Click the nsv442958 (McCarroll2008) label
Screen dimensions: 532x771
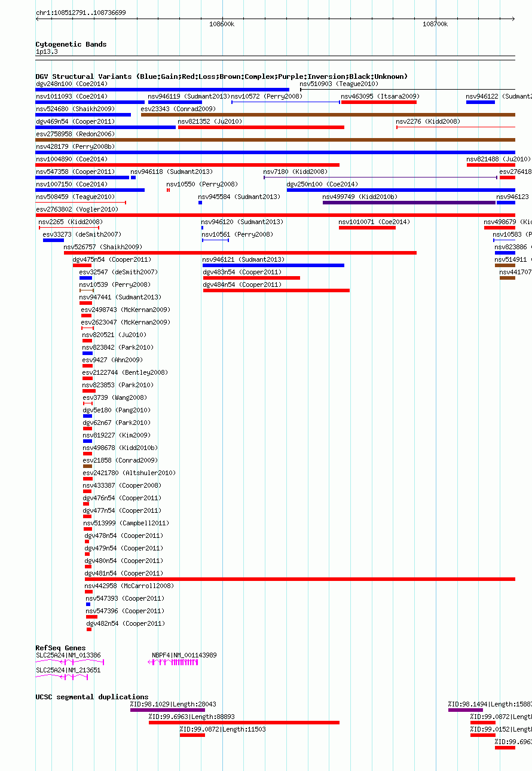[129, 586]
